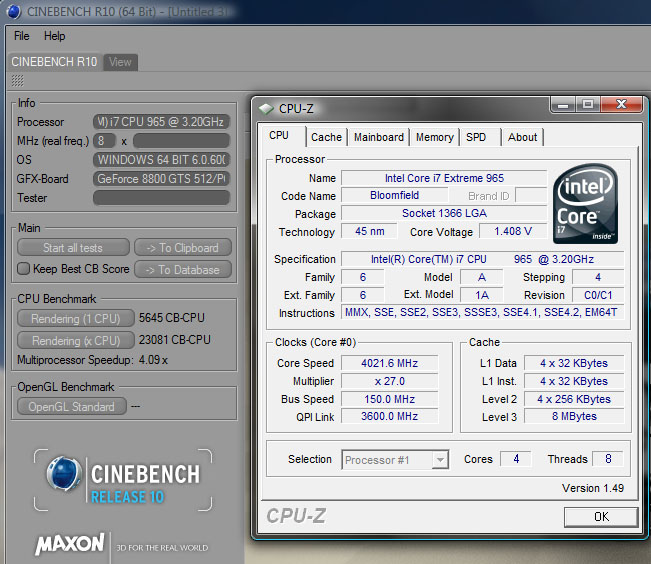Click the To Database button
Image resolution: width=651 pixels, height=564 pixels.
point(183,270)
